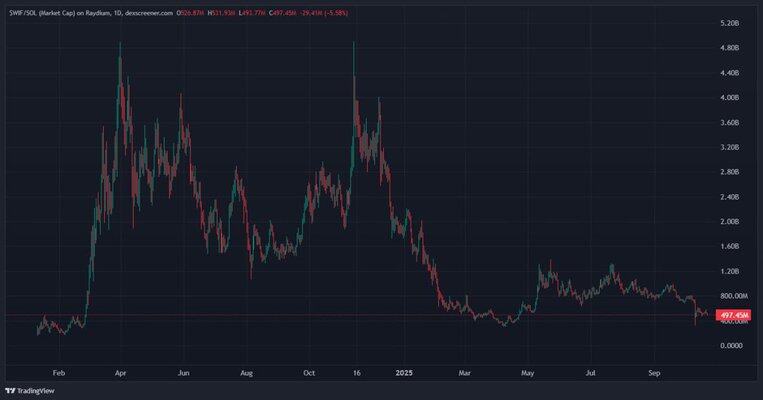Click the 5.20B price axis label

coord(730,23)
